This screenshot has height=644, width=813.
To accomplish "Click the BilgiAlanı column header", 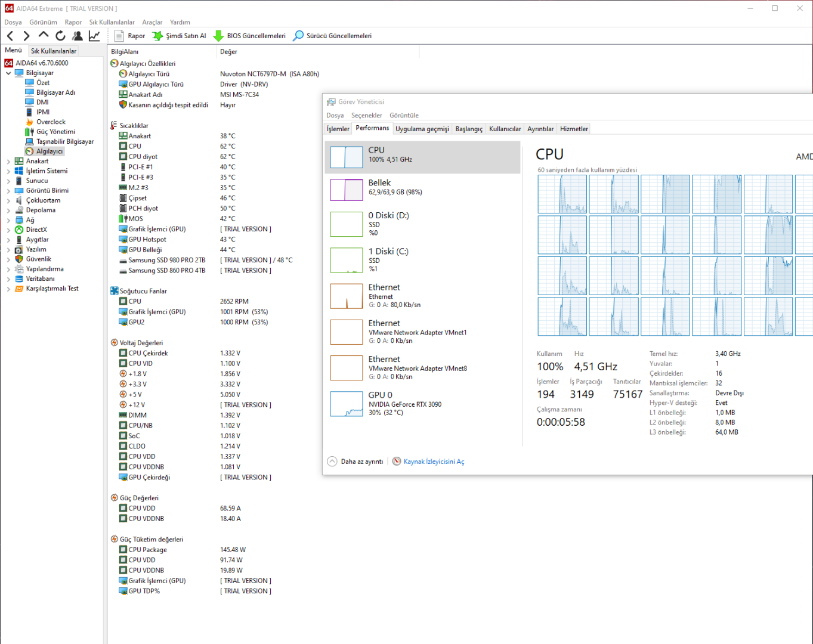I will click(162, 52).
